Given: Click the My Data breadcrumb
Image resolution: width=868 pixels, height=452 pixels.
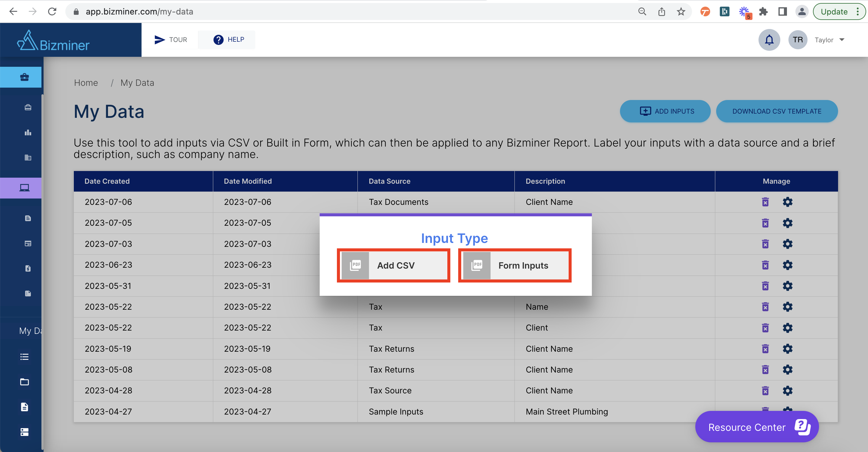Looking at the screenshot, I should (x=137, y=83).
